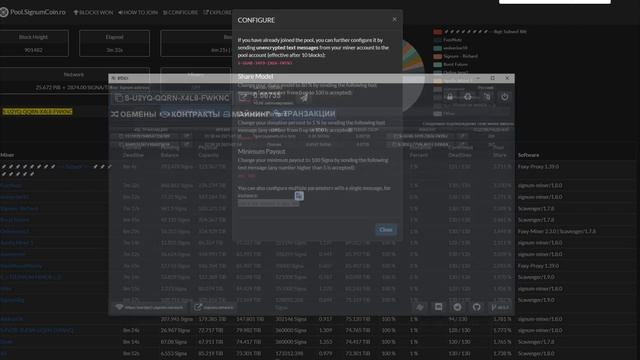Click the lock icon in wallet toolbar

(x=450, y=97)
